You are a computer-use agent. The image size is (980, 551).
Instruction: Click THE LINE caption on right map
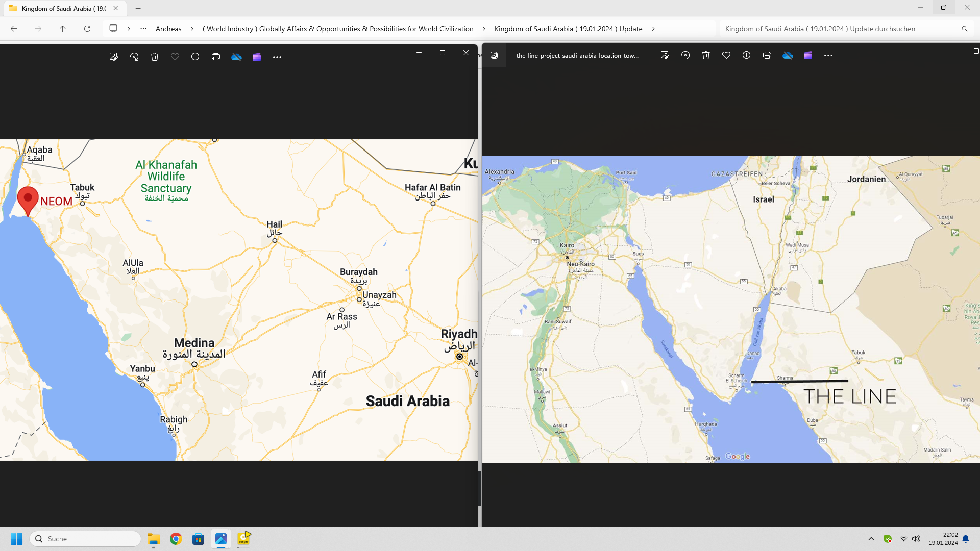coord(850,396)
